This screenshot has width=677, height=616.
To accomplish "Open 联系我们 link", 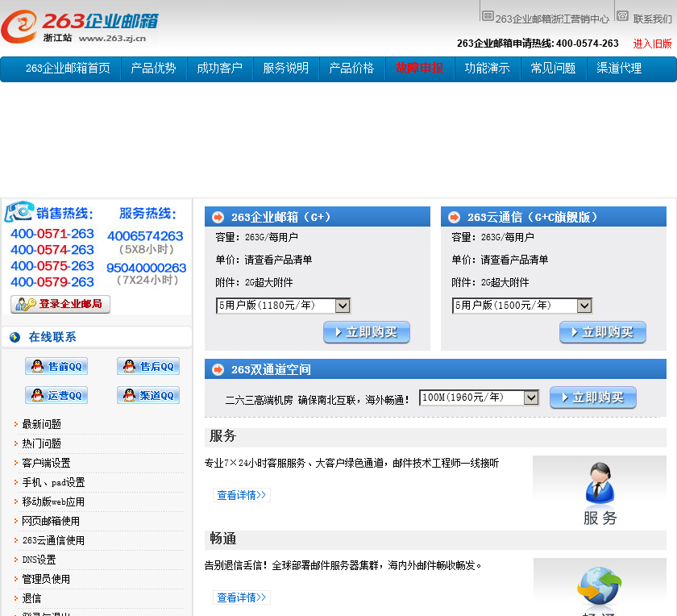I will tap(652, 19).
